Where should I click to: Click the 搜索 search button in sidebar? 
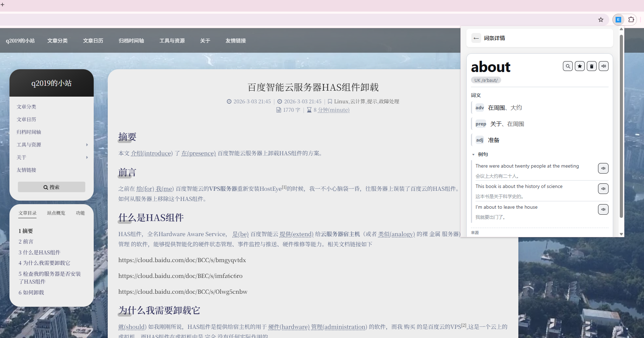(x=52, y=187)
